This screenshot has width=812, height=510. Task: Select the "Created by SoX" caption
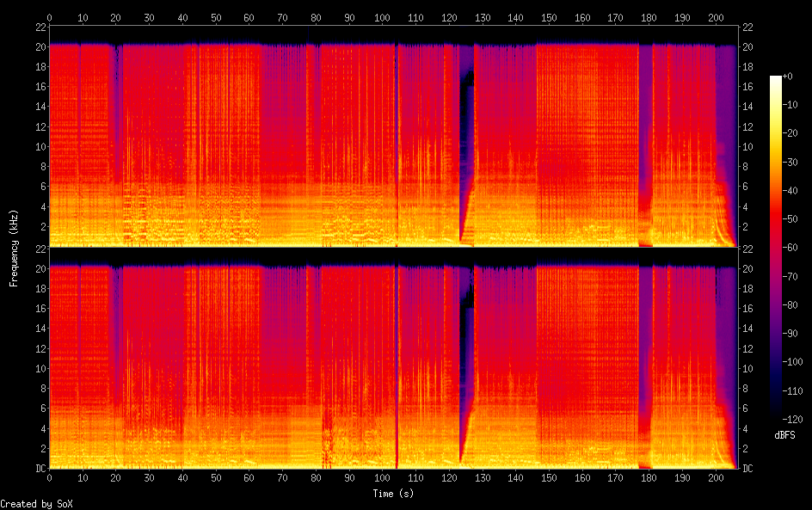pyautogui.click(x=36, y=504)
